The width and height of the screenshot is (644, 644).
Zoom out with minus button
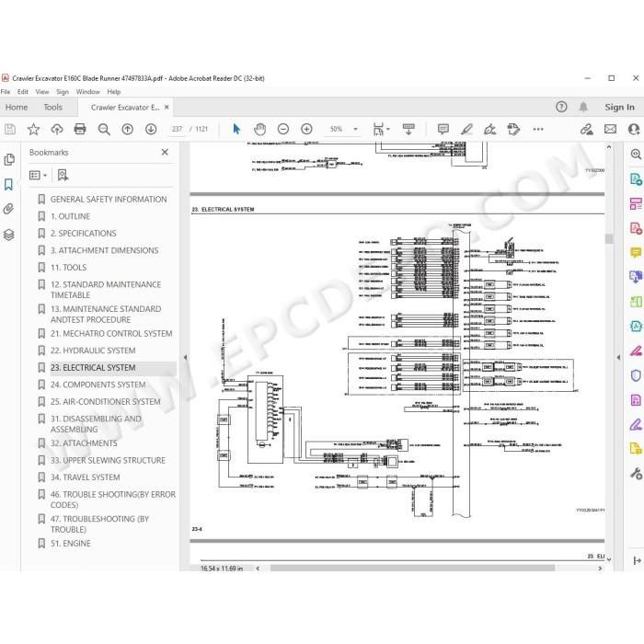(283, 130)
